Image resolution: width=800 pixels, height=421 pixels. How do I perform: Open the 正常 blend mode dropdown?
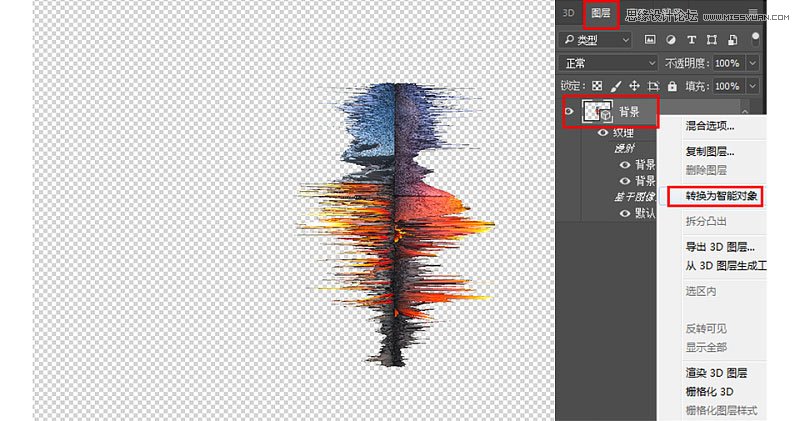click(x=608, y=63)
